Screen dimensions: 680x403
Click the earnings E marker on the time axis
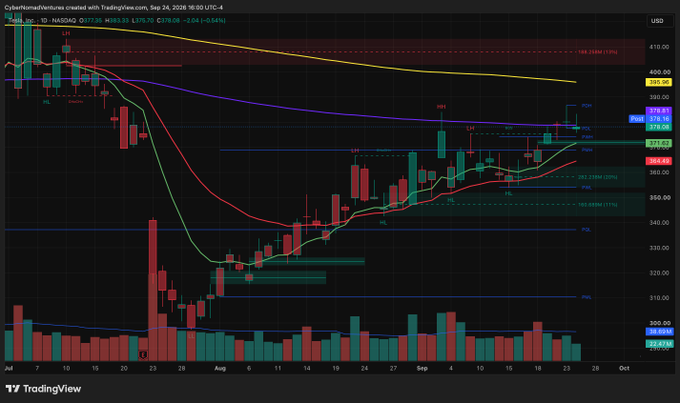(143, 355)
